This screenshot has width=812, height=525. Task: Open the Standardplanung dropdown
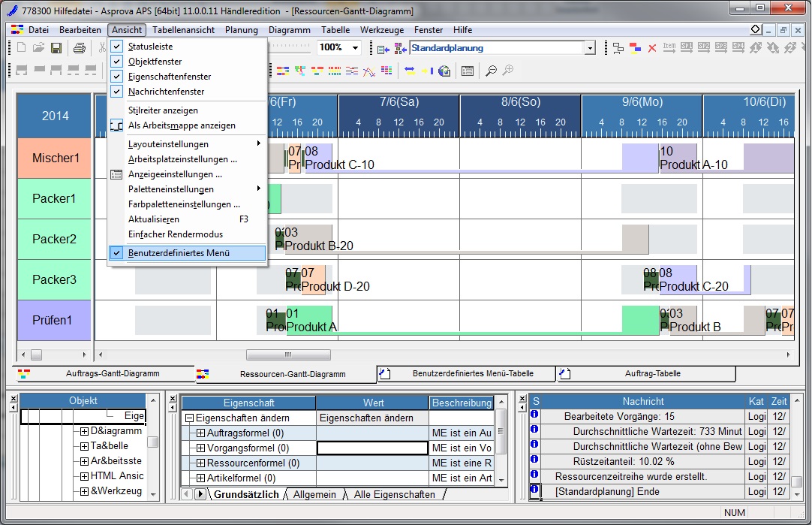pyautogui.click(x=589, y=48)
